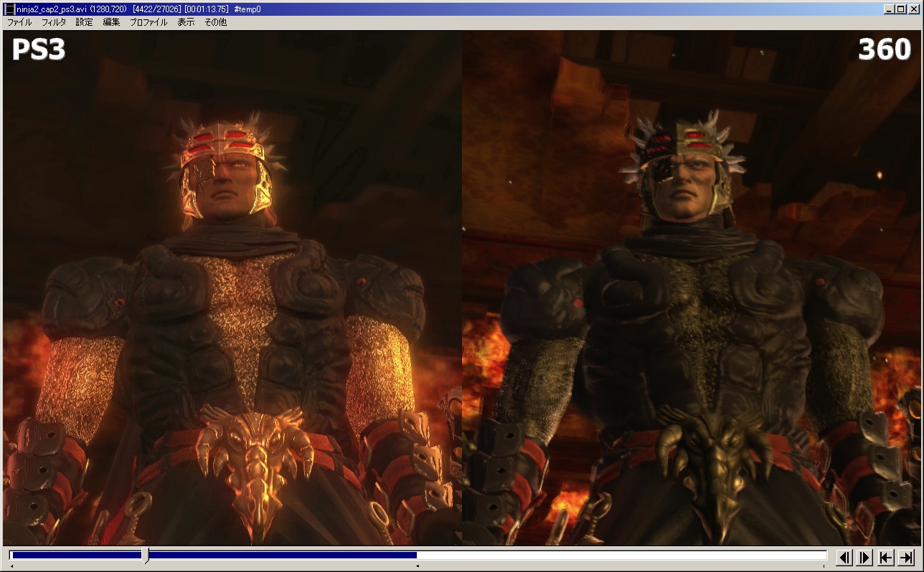Minimize the AviUtl window
The image size is (924, 572).
click(x=889, y=9)
